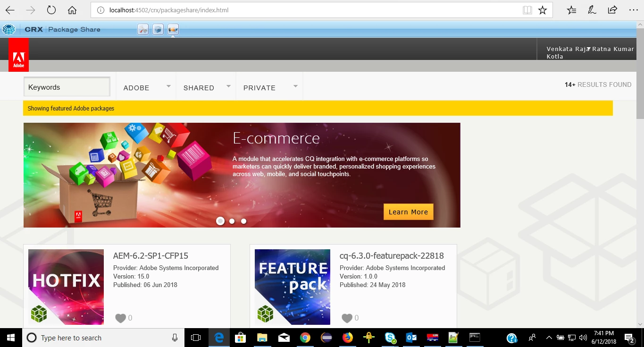Click 'Published: 06 Jun 2018' text
The height and width of the screenshot is (347, 644).
[145, 285]
